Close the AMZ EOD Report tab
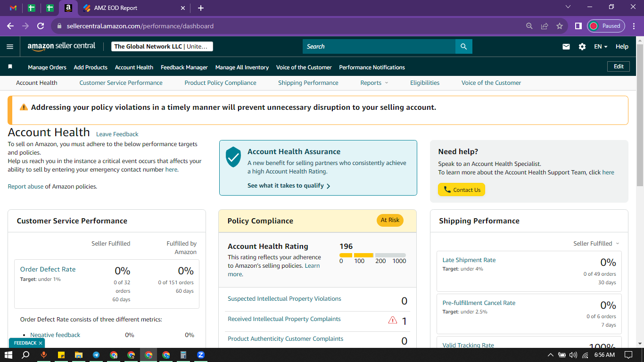This screenshot has width=644, height=362. coord(183,8)
